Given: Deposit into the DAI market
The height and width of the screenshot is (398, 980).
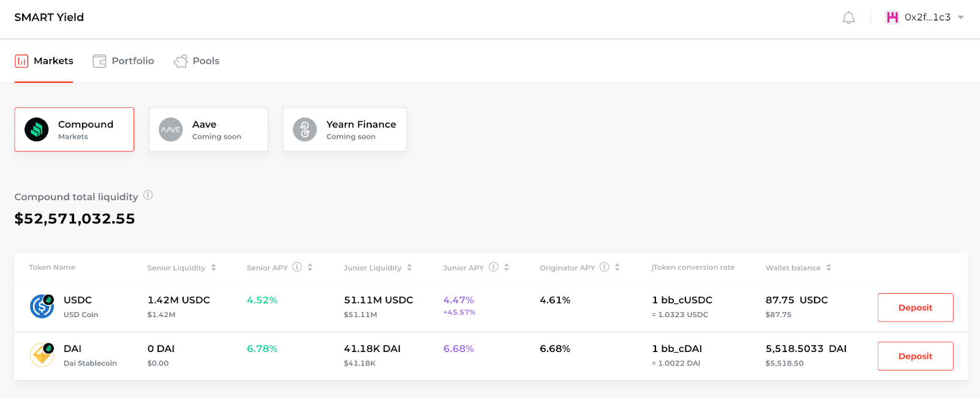Looking at the screenshot, I should click(x=915, y=356).
